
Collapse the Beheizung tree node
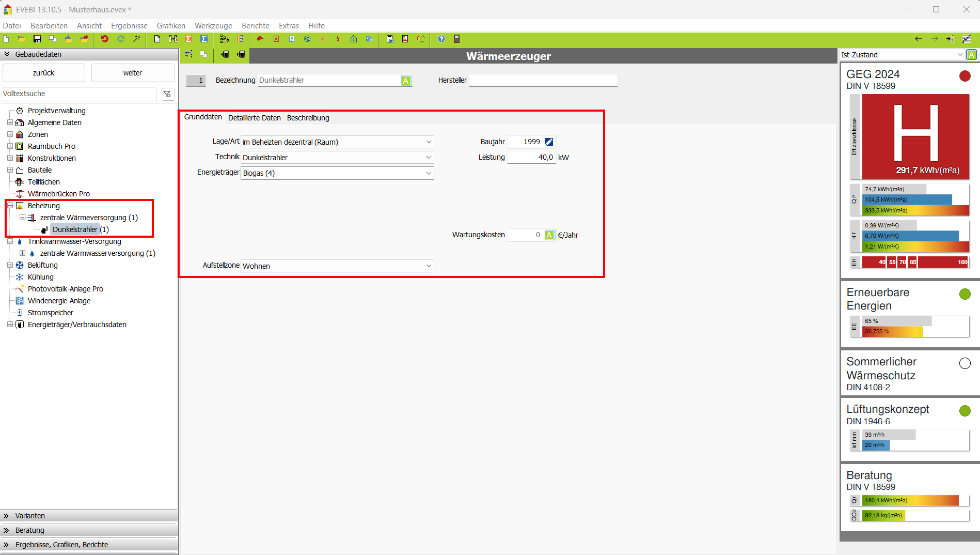[x=10, y=206]
